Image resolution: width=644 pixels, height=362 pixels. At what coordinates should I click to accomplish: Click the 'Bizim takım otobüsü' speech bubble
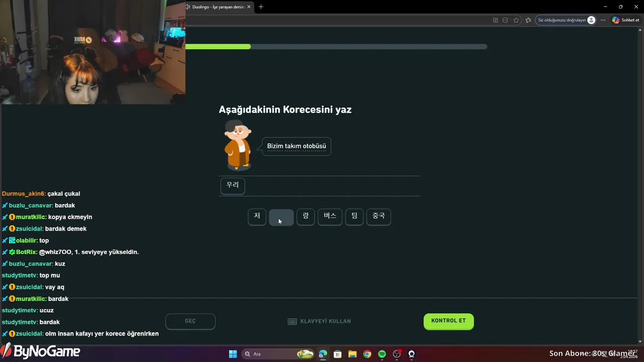pos(296,146)
